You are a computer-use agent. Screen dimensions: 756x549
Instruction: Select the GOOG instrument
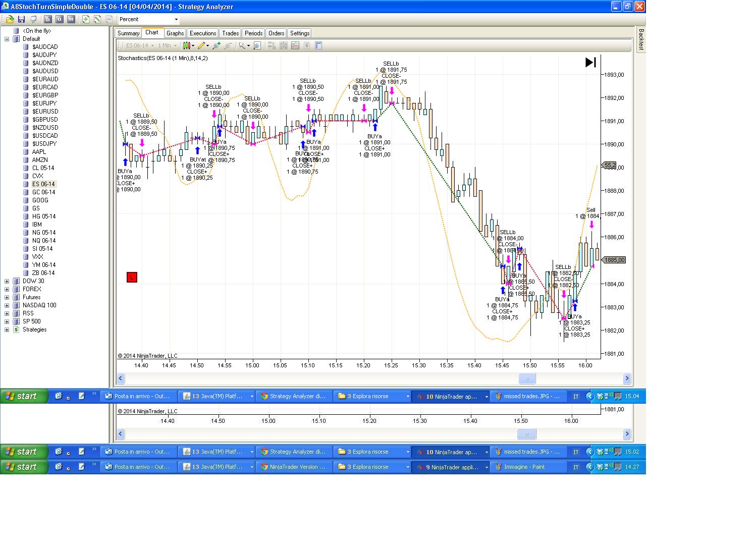click(x=40, y=200)
